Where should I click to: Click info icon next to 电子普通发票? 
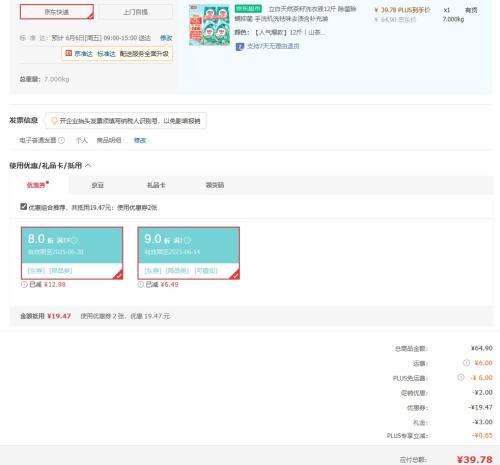coord(61,140)
